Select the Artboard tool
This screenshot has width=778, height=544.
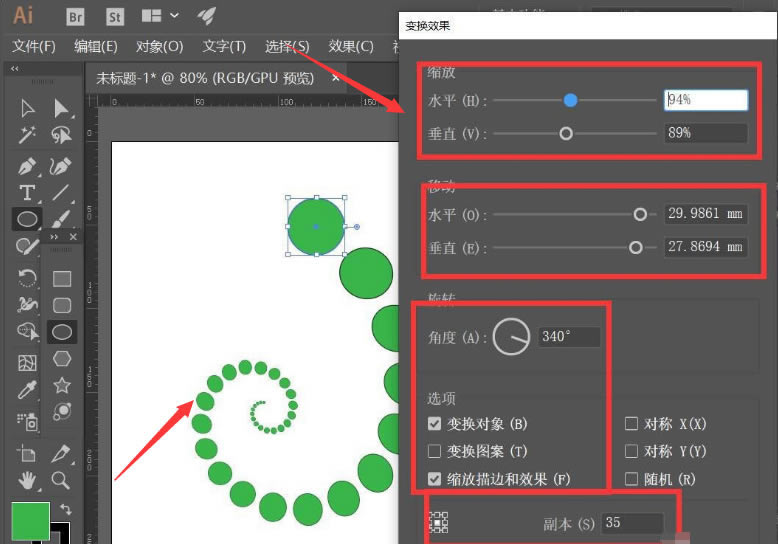pyautogui.click(x=26, y=453)
